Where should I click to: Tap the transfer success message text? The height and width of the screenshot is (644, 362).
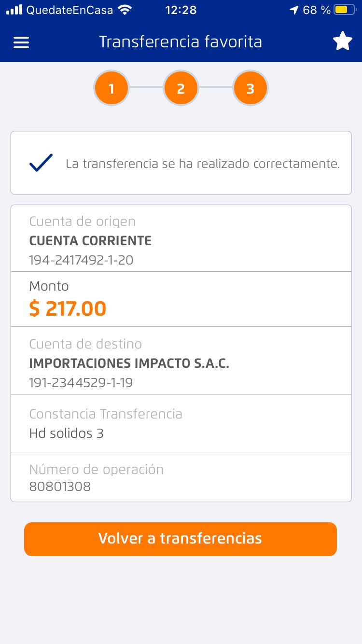pos(203,164)
